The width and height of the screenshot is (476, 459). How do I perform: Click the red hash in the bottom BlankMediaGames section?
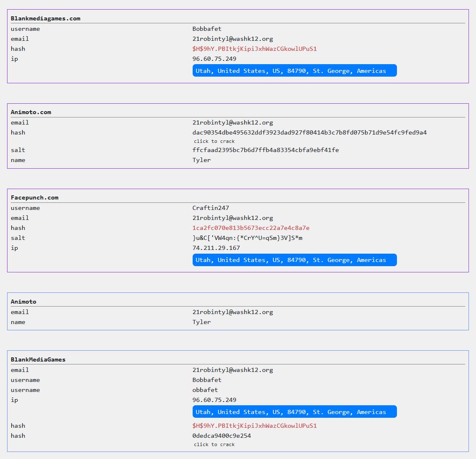254,426
